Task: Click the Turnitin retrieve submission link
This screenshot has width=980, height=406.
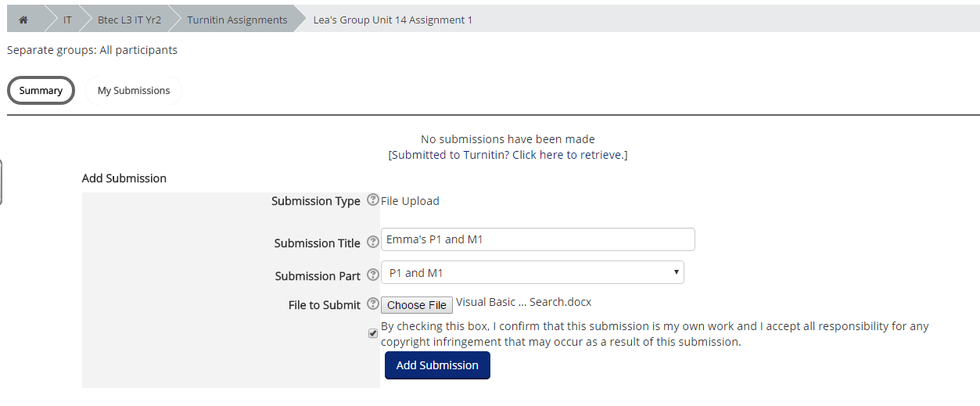Action: point(508,155)
